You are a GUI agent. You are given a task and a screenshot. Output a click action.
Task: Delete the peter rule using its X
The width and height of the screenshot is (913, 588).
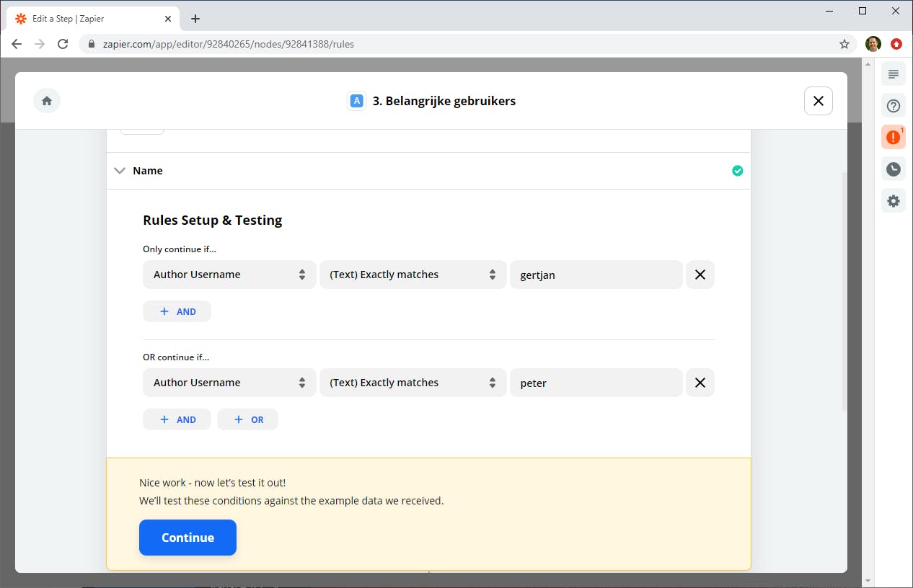(x=700, y=383)
